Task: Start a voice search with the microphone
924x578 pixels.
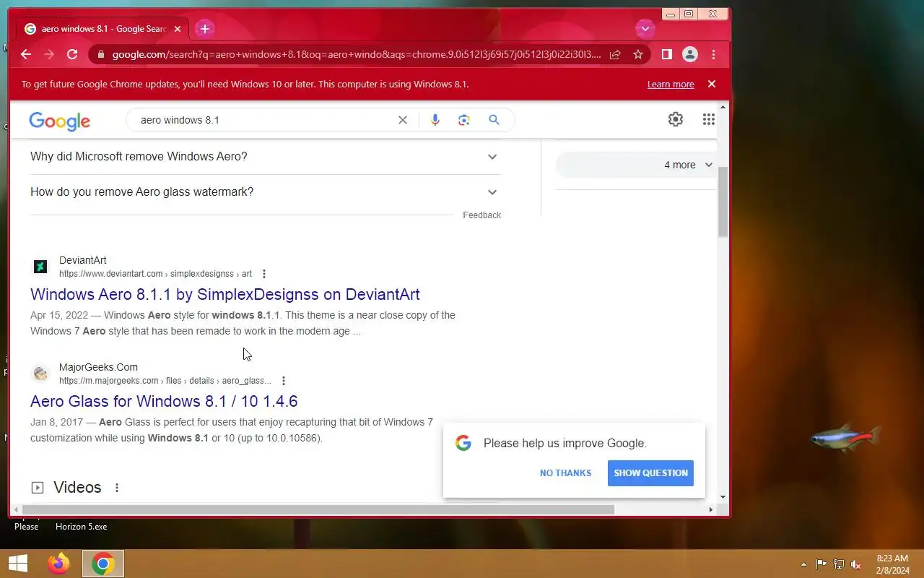Action: [435, 120]
